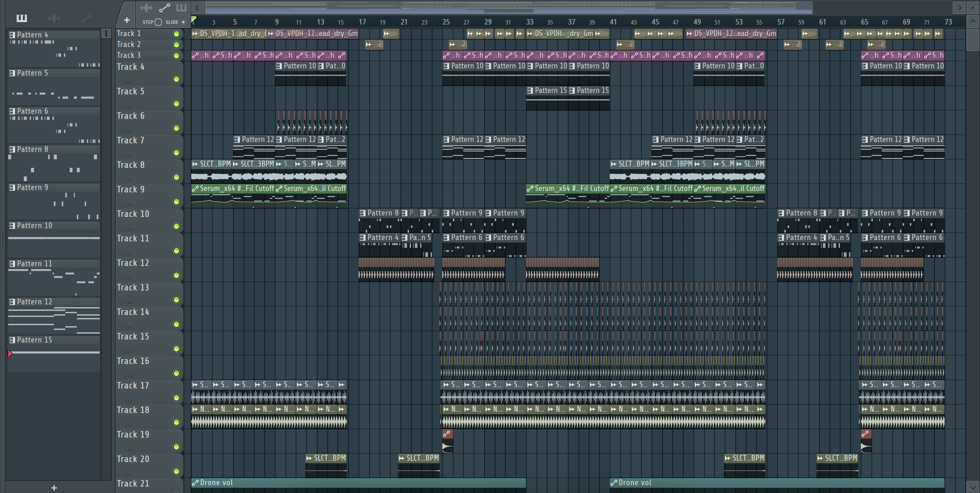Click the picker panel scrollbar handle
The width and height of the screenshot is (980, 493).
click(106, 33)
